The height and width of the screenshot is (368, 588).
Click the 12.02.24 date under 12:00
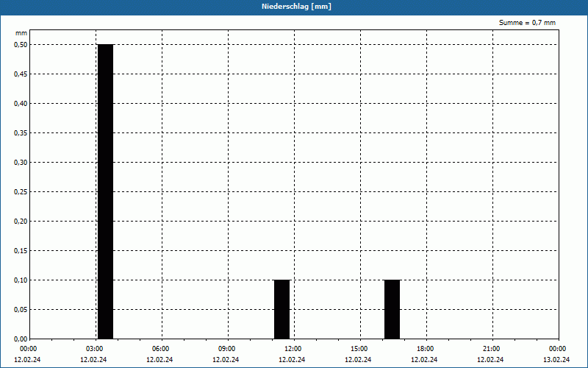pyautogui.click(x=292, y=359)
